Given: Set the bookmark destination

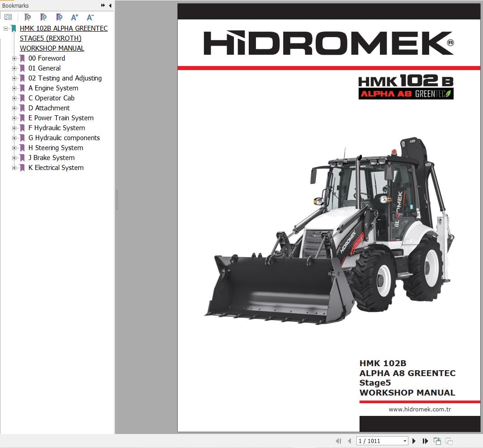Looking at the screenshot, I should (x=59, y=17).
